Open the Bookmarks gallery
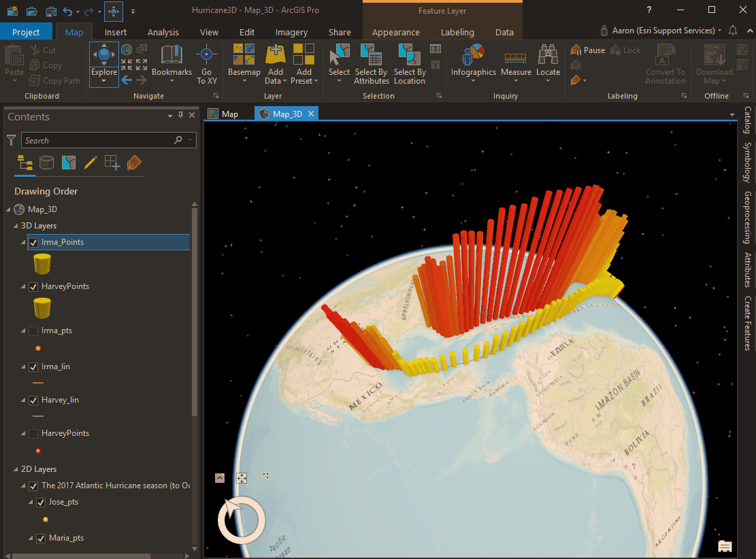This screenshot has height=559, width=756. point(171,63)
